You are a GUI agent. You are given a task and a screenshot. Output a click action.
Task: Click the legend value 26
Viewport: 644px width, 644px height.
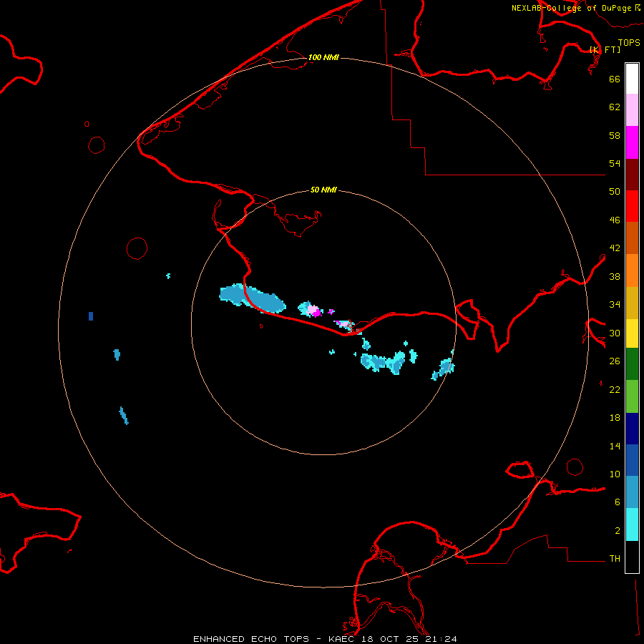[615, 361]
